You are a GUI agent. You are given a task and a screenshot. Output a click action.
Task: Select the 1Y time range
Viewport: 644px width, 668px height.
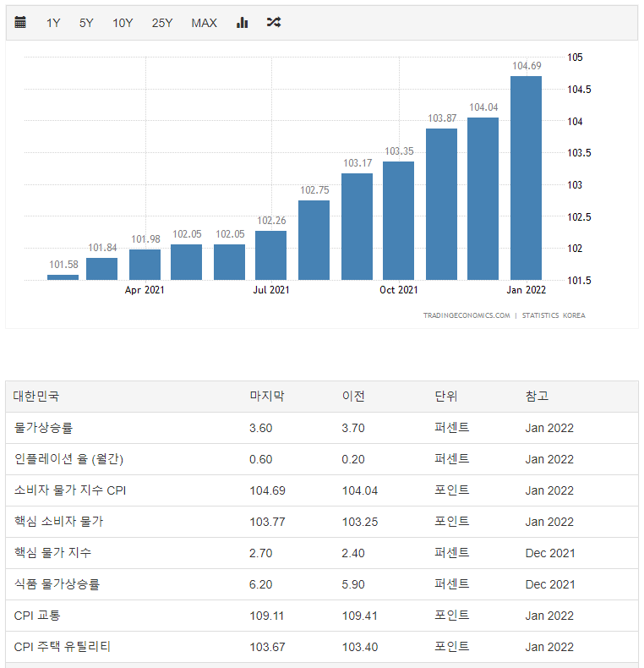pyautogui.click(x=53, y=23)
